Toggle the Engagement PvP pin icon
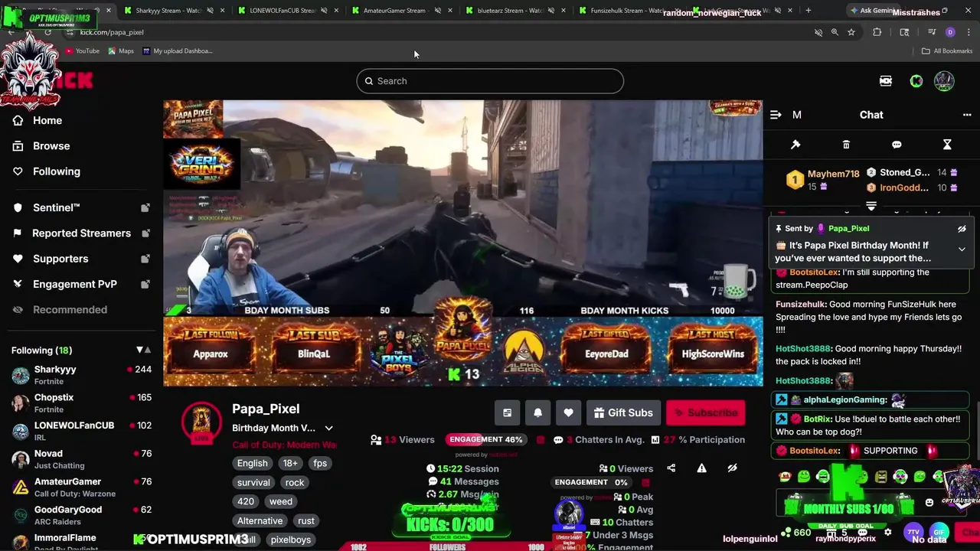 pyautogui.click(x=145, y=284)
